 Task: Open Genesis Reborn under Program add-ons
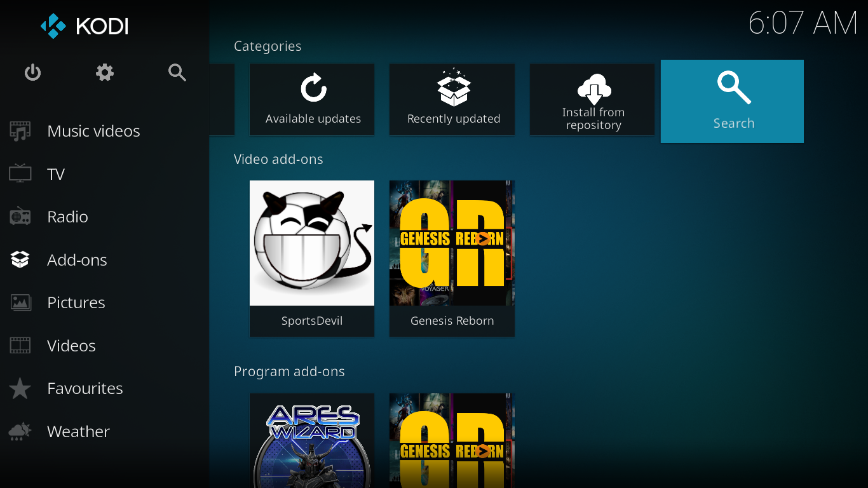coord(452,440)
